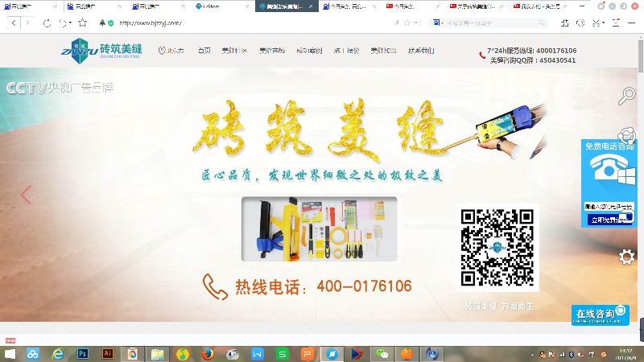Viewport: 644px width, 362px height.
Task: Click the QQ group number 450430541 text
Action: 557,60
